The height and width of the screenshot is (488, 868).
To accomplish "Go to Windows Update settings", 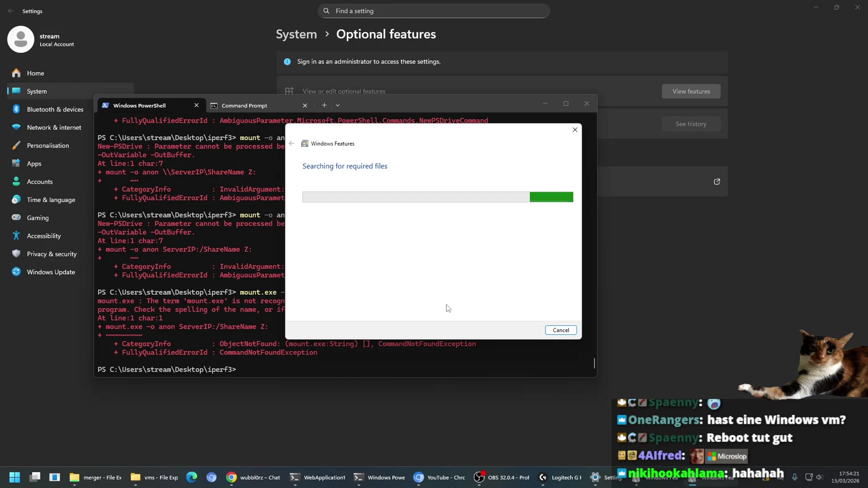I will click(51, 272).
